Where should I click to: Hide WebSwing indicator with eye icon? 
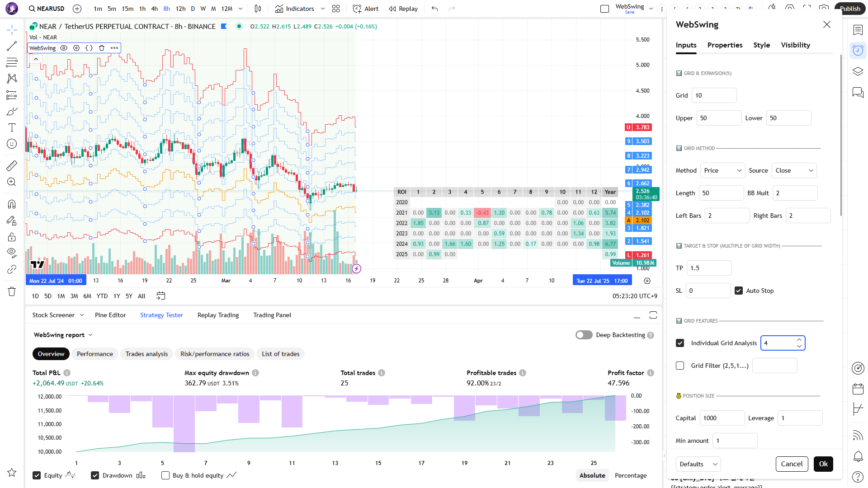tap(64, 48)
